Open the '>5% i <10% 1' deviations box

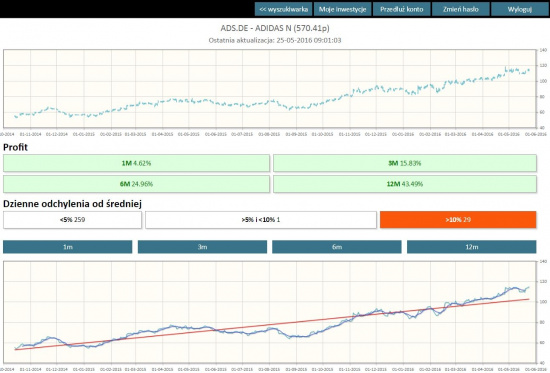pyautogui.click(x=261, y=220)
